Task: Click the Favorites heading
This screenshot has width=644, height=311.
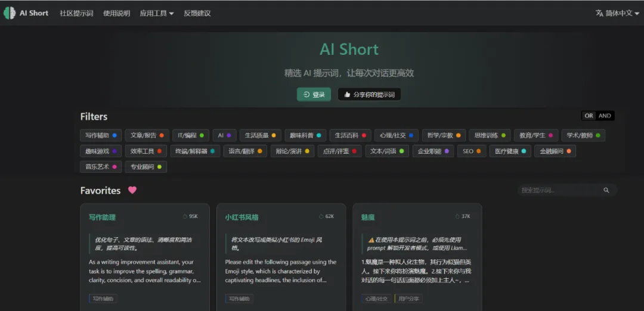Action: pos(101,191)
